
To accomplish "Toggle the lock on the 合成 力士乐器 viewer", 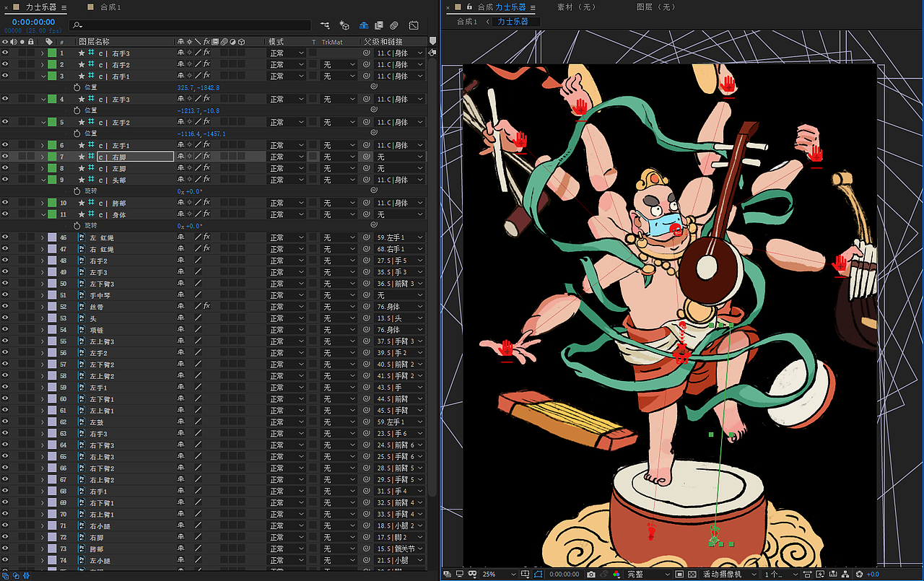I will click(x=469, y=7).
